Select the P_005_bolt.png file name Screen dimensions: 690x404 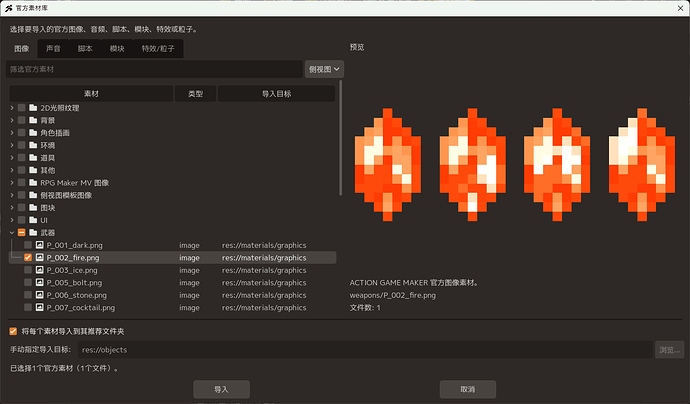74,283
